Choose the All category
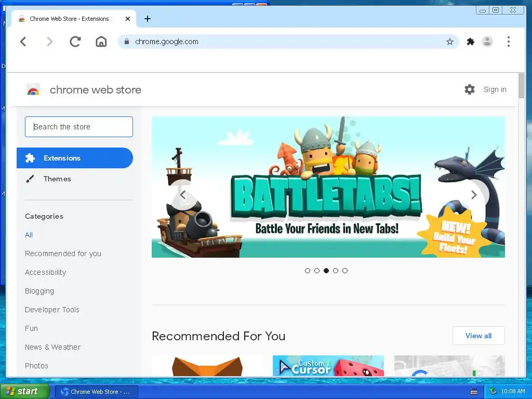The width and height of the screenshot is (532, 399). pyautogui.click(x=29, y=235)
